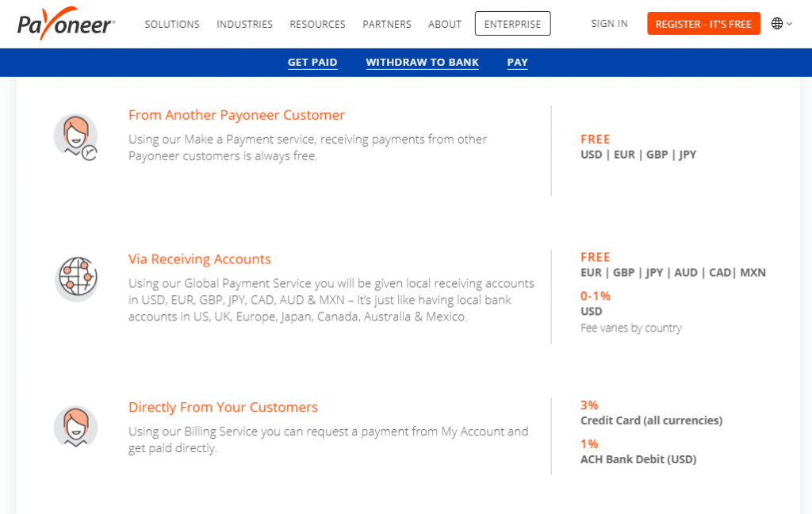Expand the language dropdown chevron
The height and width of the screenshot is (514, 812).
click(789, 24)
